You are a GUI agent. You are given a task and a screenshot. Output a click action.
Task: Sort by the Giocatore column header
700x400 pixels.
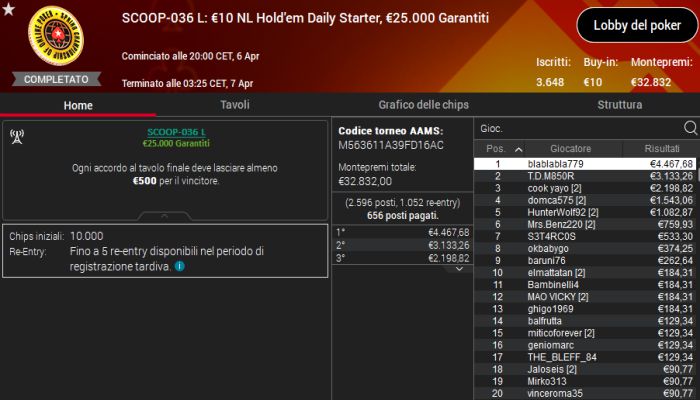(x=571, y=149)
